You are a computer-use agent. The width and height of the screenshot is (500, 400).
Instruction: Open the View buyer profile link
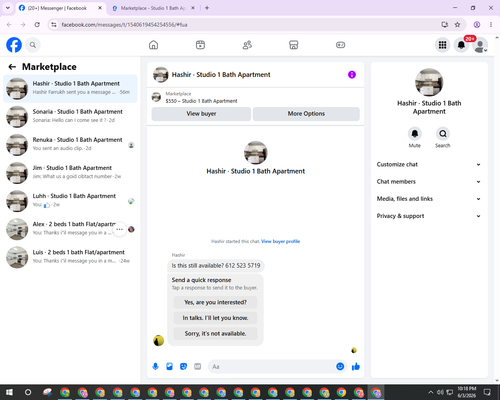coord(280,241)
